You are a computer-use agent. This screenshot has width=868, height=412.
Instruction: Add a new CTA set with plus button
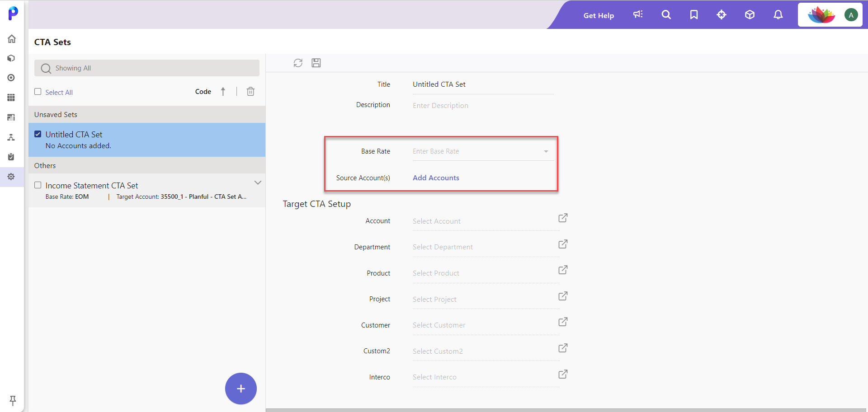click(241, 389)
